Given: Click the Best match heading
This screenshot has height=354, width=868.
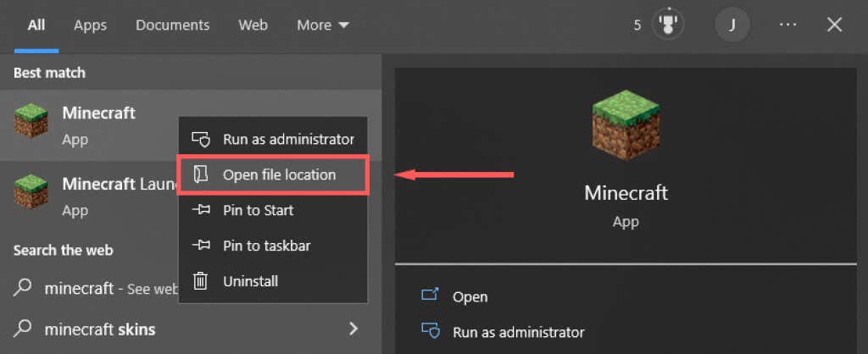Looking at the screenshot, I should pos(49,73).
